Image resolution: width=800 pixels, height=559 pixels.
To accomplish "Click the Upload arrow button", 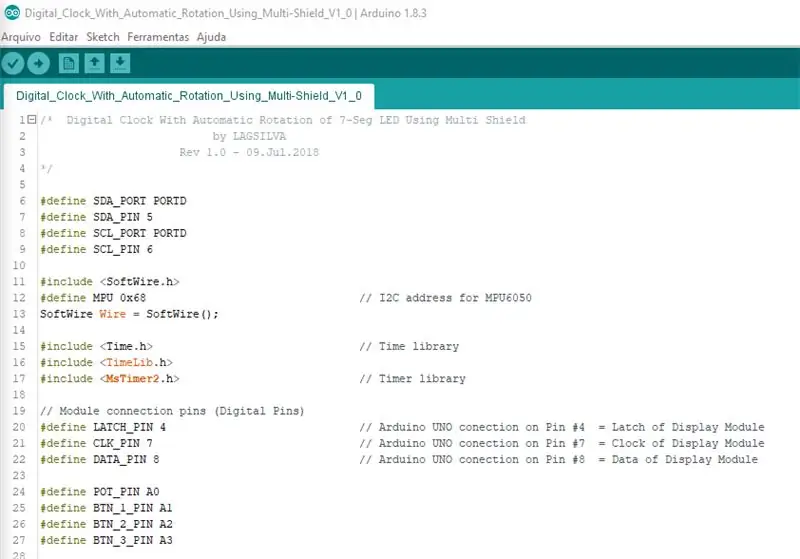I will tap(38, 64).
